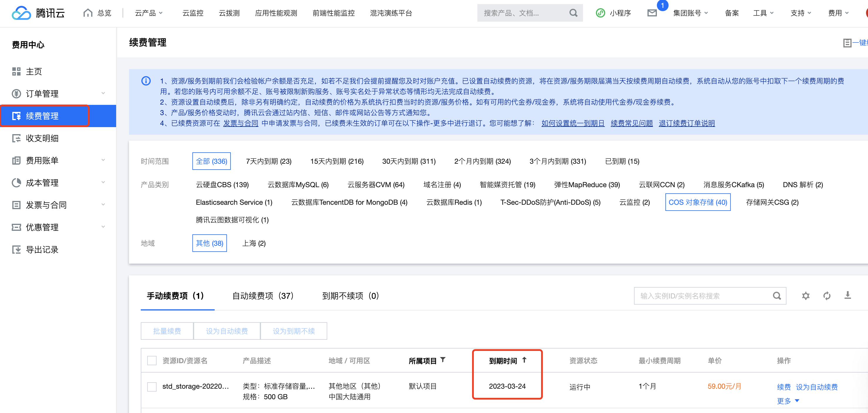
Task: Open 备案 in top navigation
Action: (732, 13)
